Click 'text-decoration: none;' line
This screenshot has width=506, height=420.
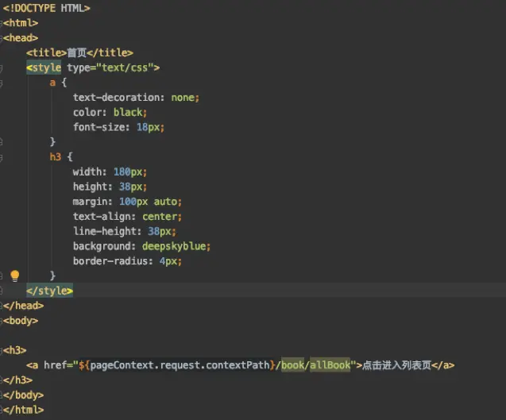pos(136,98)
